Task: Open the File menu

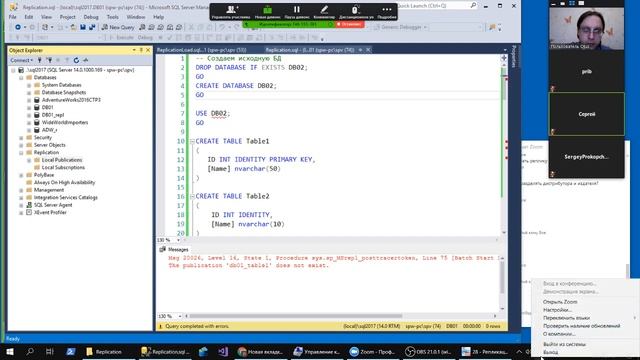Action: click(13, 17)
